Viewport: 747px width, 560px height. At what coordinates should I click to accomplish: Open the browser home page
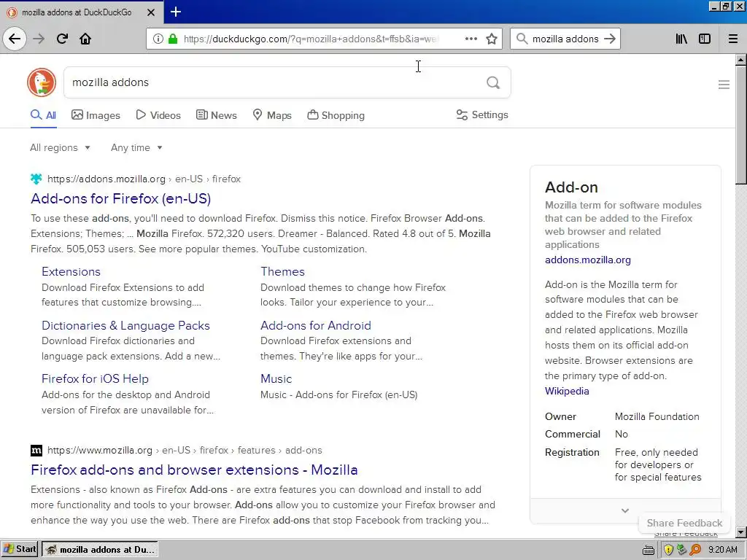tap(85, 39)
